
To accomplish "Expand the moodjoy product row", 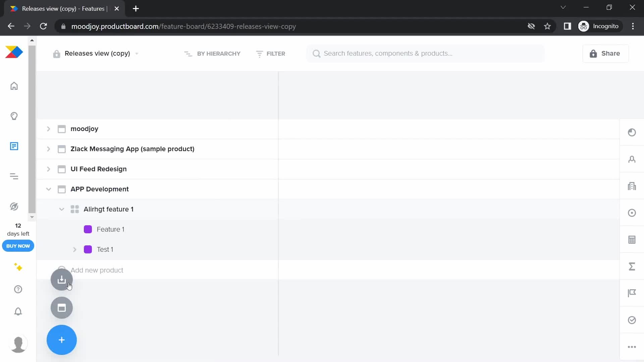I will (49, 129).
